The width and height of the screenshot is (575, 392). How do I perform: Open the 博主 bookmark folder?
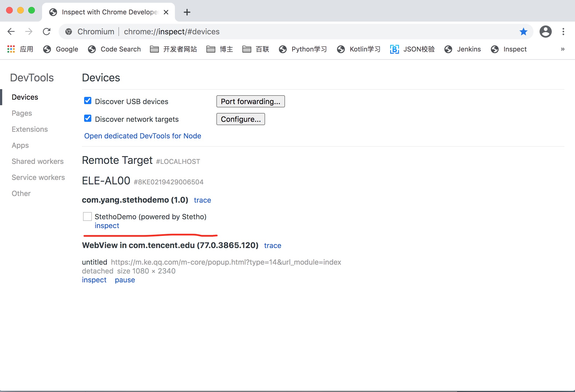point(220,49)
